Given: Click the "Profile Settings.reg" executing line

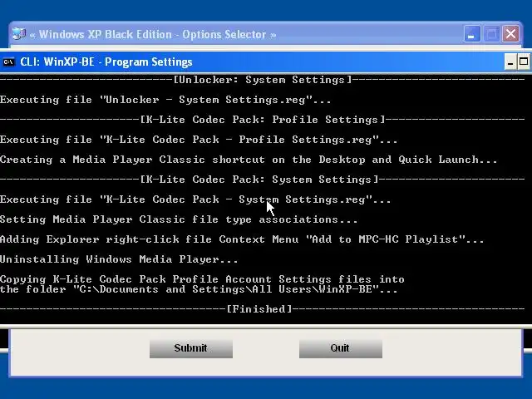Looking at the screenshot, I should coord(199,140).
